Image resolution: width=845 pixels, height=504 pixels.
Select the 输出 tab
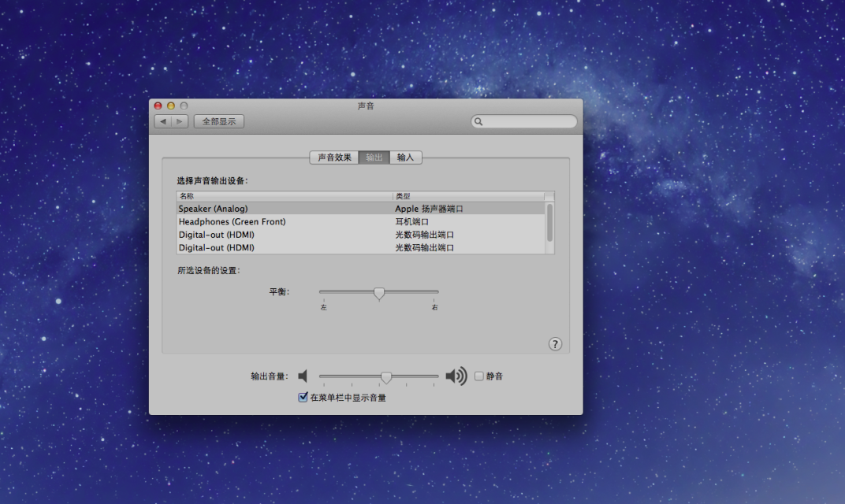coord(374,157)
